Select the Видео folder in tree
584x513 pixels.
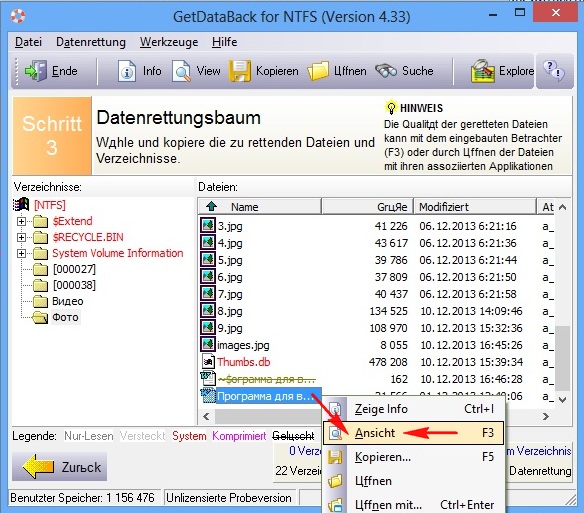[x=68, y=301]
